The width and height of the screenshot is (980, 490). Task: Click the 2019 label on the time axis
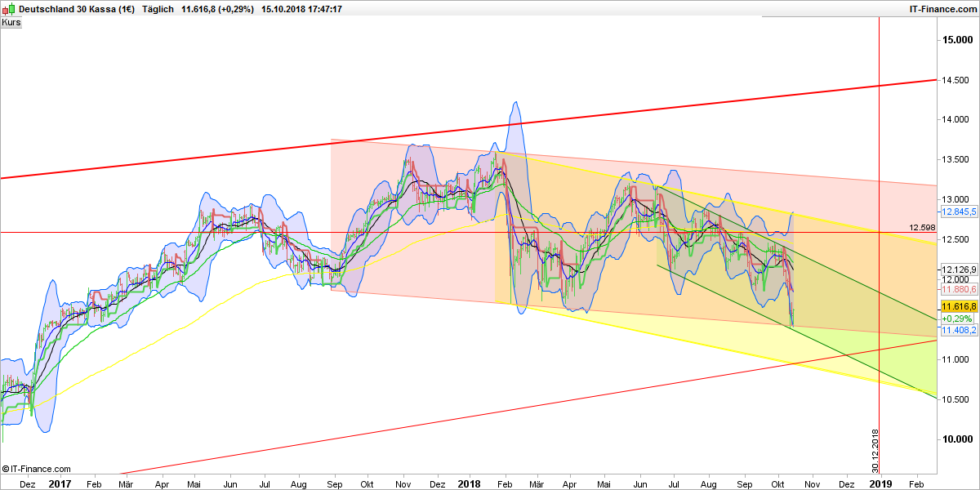click(882, 483)
